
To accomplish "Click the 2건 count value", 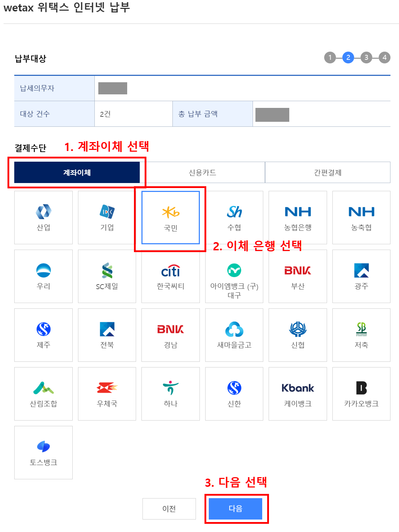I will coord(105,114).
